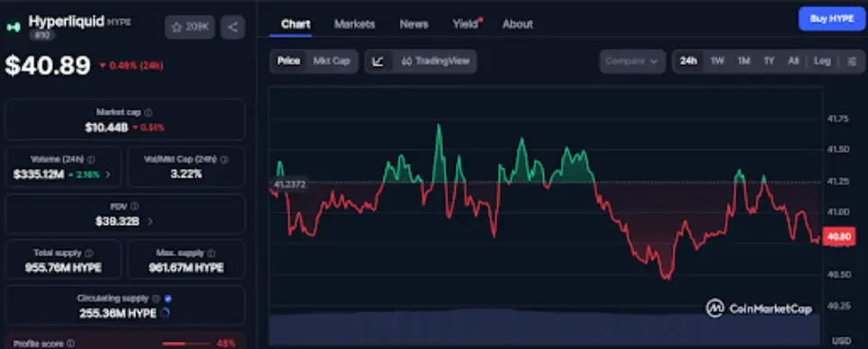Viewport: 868px width, 349px height.
Task: Click the 40.80 current price label on axis
Action: click(x=838, y=237)
